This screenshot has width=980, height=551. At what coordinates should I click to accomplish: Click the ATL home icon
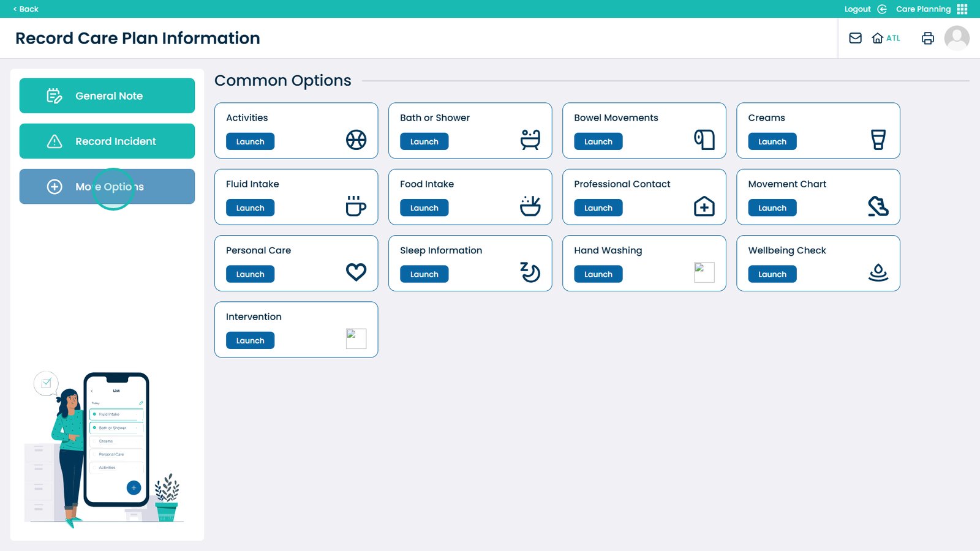[878, 38]
